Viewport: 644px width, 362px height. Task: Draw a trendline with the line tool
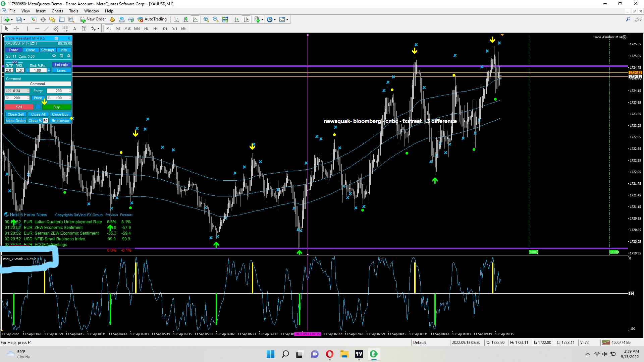click(x=47, y=29)
